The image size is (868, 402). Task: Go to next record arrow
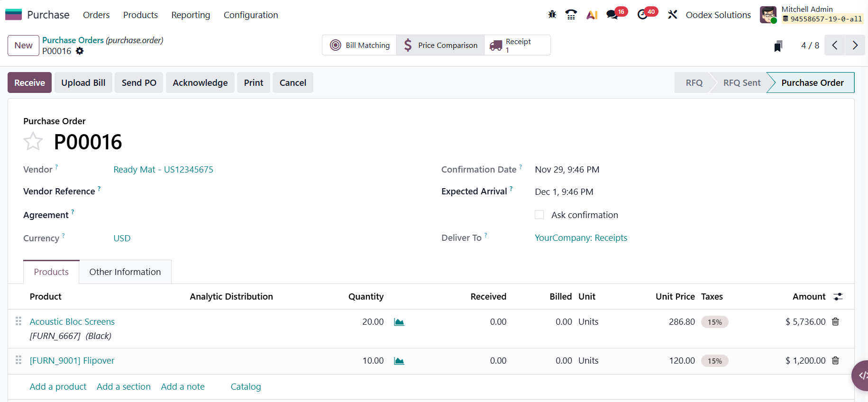pyautogui.click(x=855, y=46)
